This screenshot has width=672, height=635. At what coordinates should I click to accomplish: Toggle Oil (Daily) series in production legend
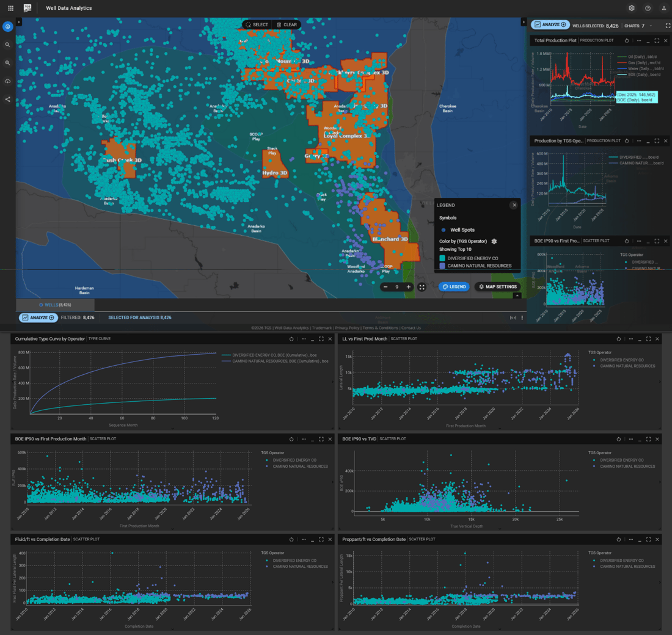click(x=637, y=57)
